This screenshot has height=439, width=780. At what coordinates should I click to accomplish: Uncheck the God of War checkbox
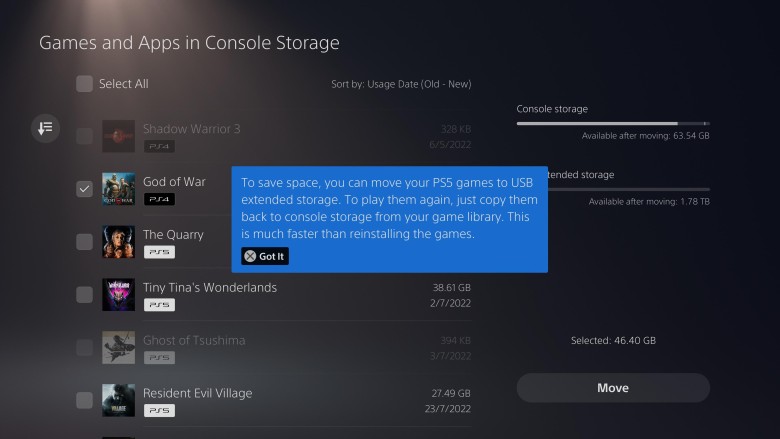[x=85, y=188]
